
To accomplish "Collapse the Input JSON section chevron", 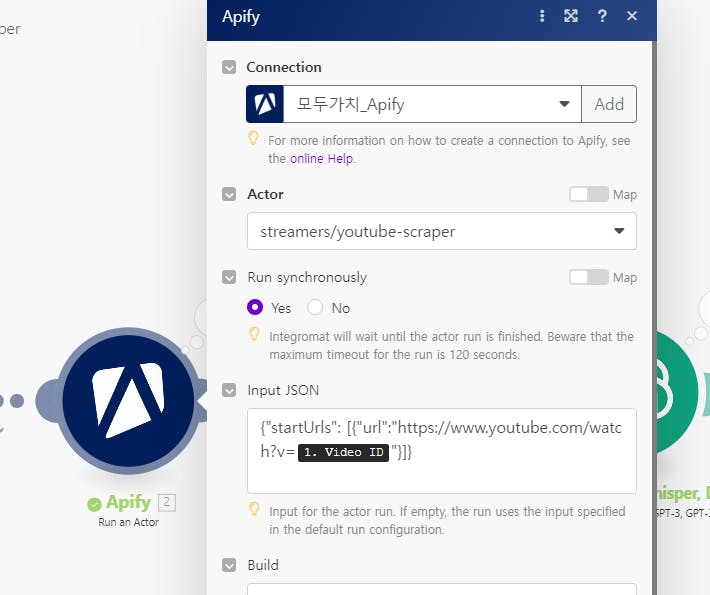I will pos(229,390).
